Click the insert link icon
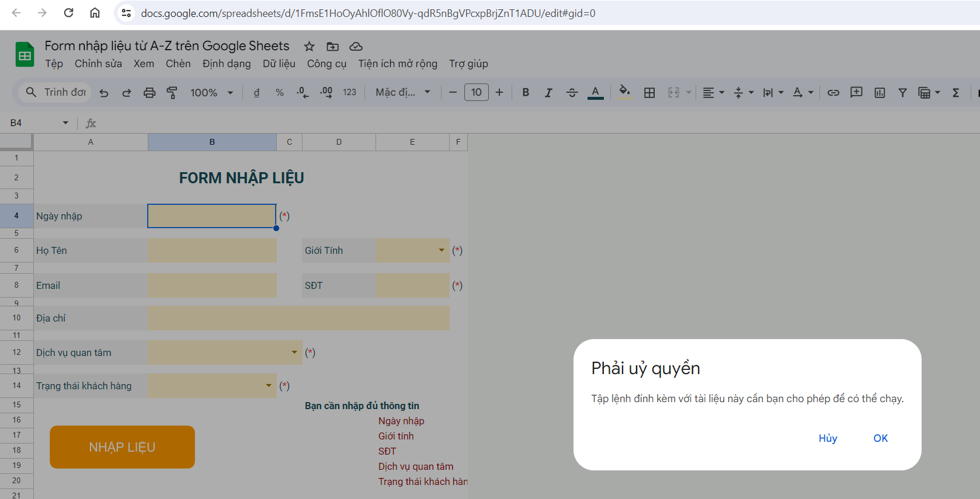Image resolution: width=980 pixels, height=499 pixels. click(x=833, y=93)
